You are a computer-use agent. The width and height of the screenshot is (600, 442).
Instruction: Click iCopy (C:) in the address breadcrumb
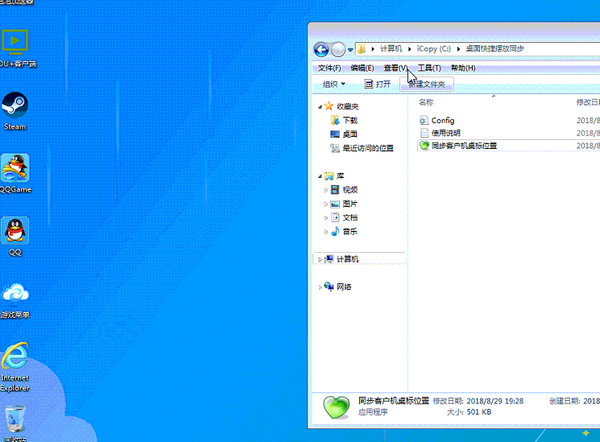434,49
